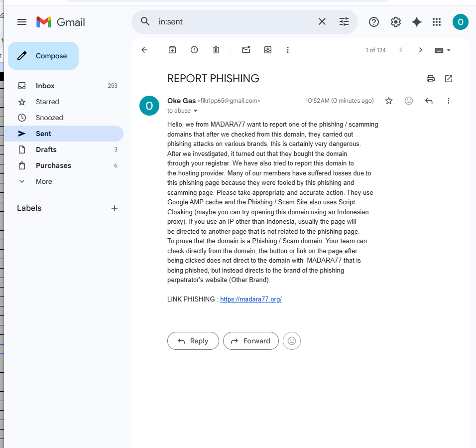Open the Starred folder
This screenshot has height=448, width=476.
[x=64, y=102]
